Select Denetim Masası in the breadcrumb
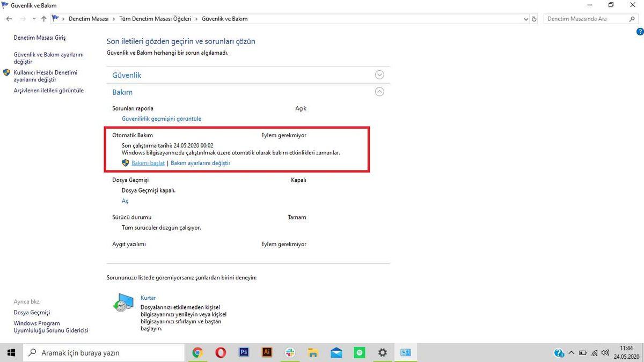 tap(89, 18)
